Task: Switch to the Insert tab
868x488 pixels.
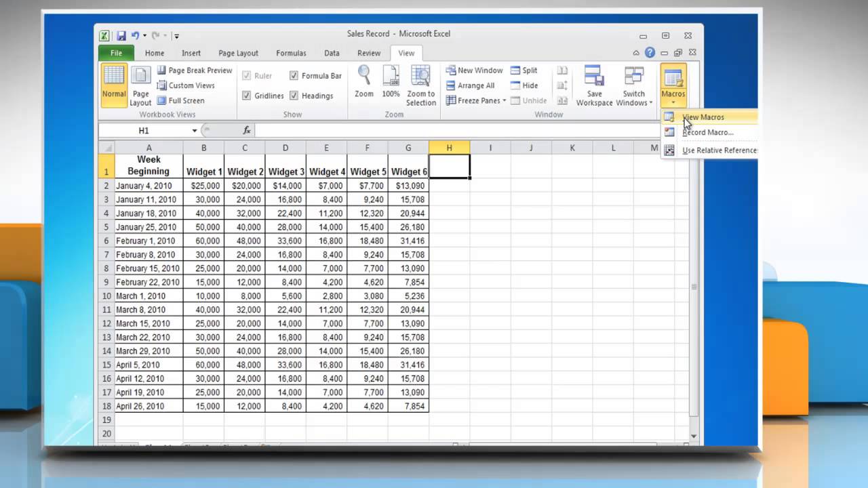Action: [x=191, y=53]
